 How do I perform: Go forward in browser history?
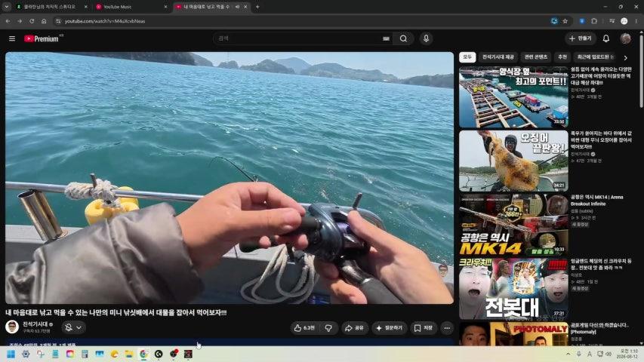click(x=20, y=21)
